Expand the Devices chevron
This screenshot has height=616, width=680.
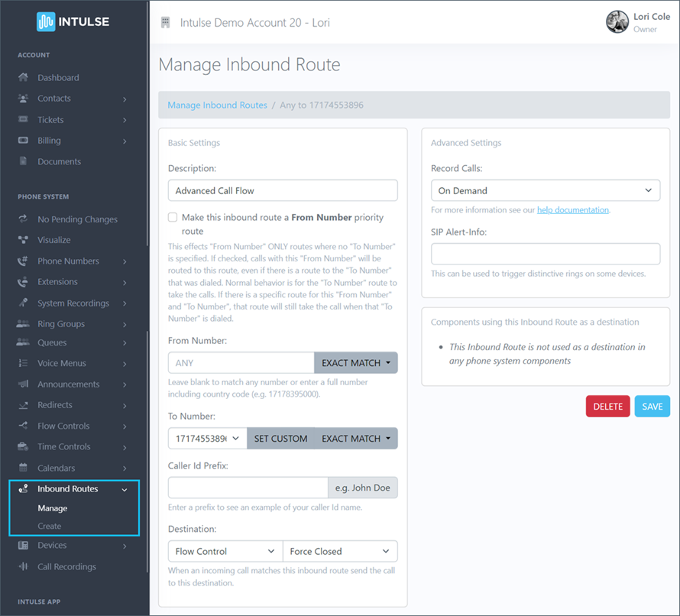(125, 546)
